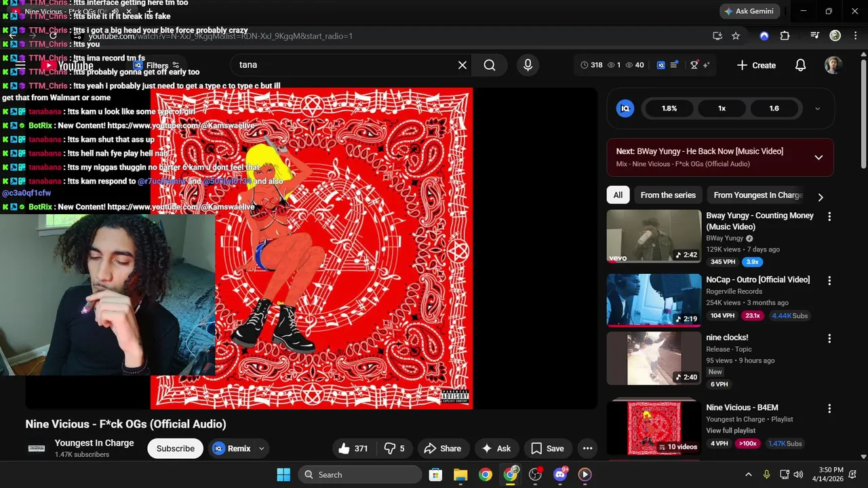868x488 pixels.
Task: Open YouTube notifications bell
Action: click(x=800, y=65)
